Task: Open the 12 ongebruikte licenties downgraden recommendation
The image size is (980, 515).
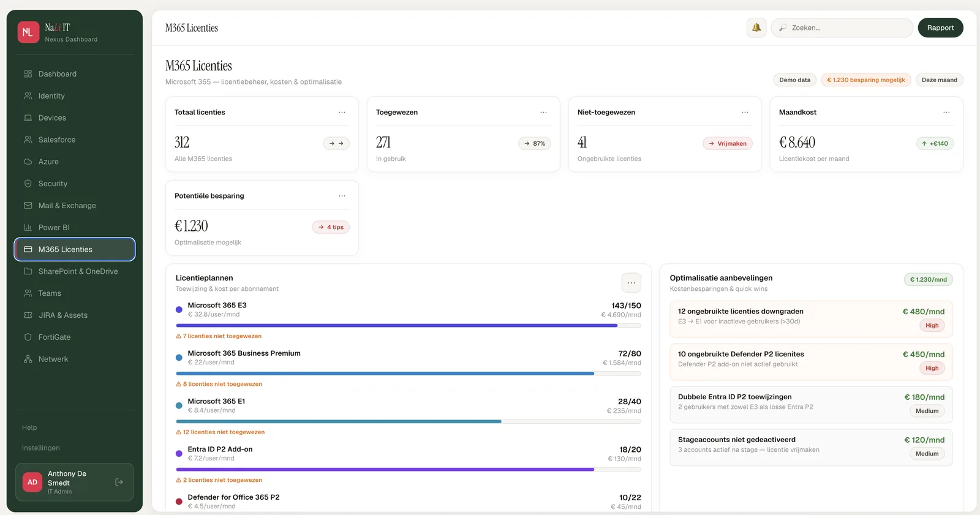Action: point(811,319)
